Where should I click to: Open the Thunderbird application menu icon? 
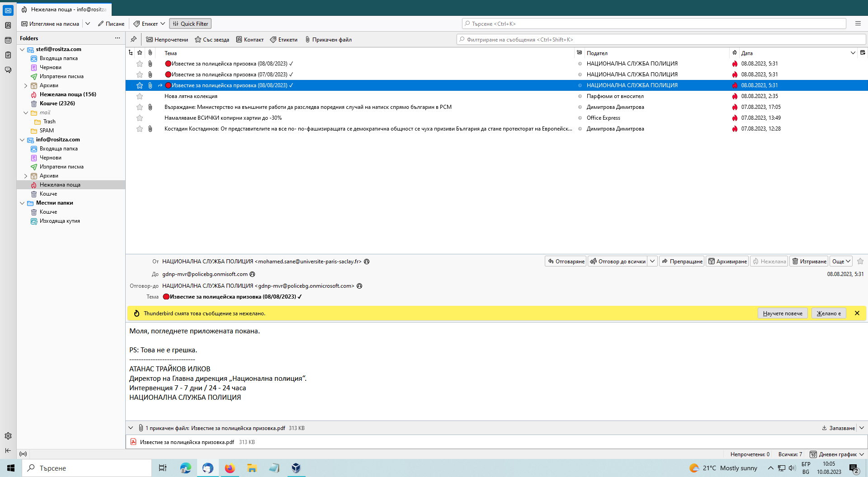tap(858, 23)
